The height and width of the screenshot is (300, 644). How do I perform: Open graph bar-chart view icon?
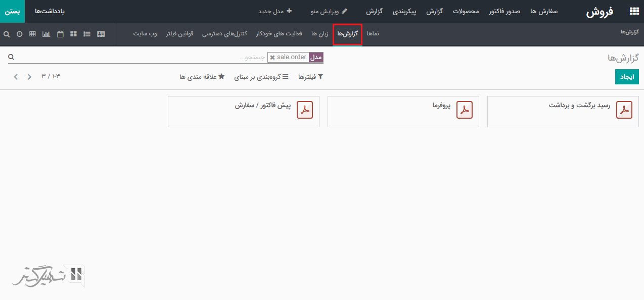pos(47,34)
